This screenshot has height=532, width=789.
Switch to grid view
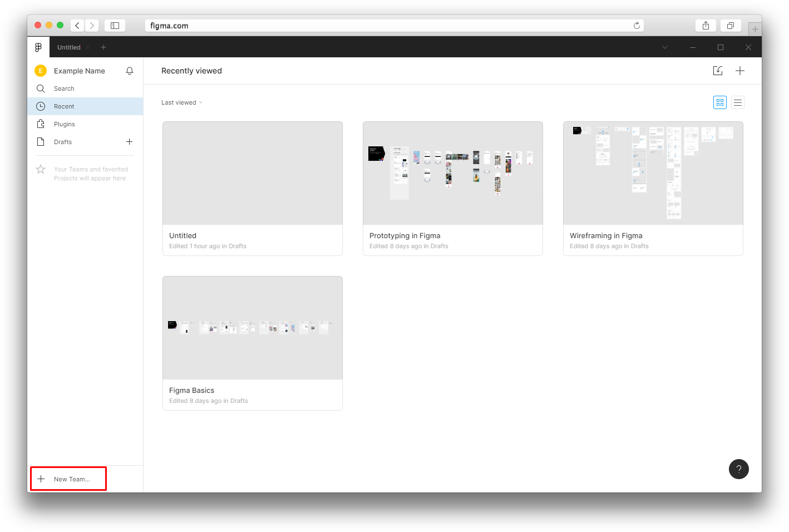coord(720,102)
